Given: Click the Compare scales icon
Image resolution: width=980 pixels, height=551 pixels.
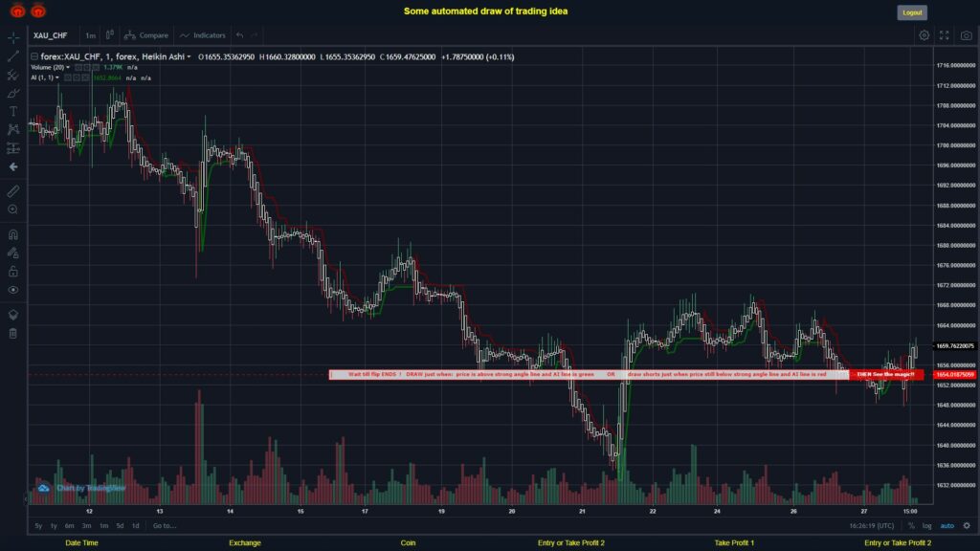Looking at the screenshot, I should [x=130, y=35].
